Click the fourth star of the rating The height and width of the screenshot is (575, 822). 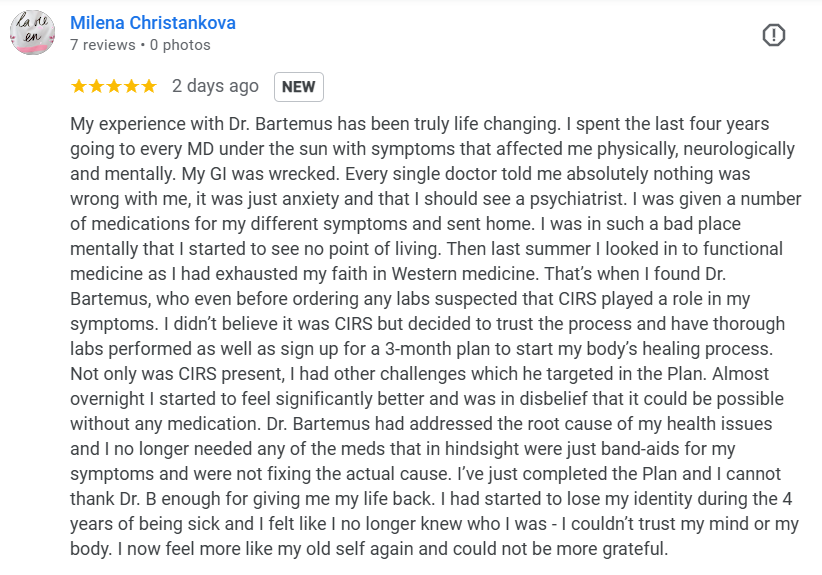pos(131,87)
